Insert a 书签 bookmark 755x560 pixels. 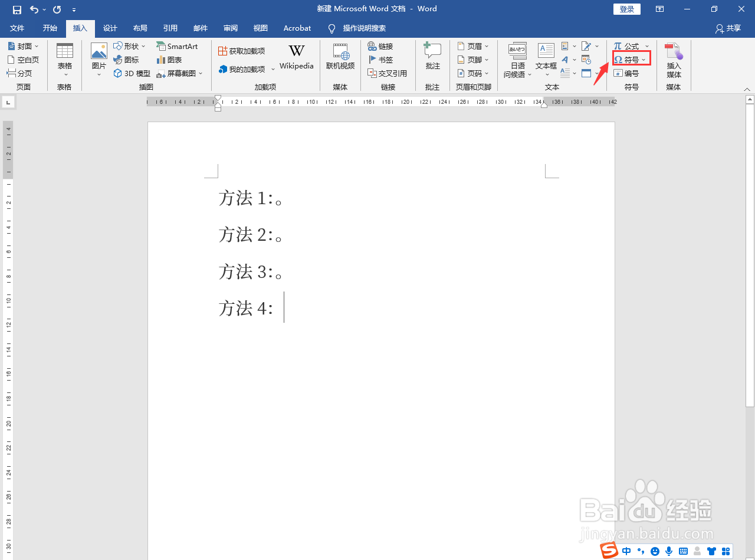(x=380, y=60)
